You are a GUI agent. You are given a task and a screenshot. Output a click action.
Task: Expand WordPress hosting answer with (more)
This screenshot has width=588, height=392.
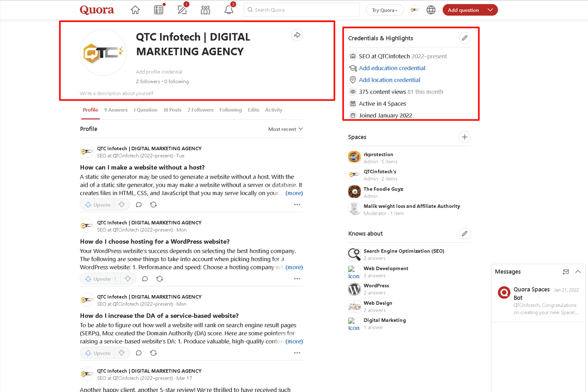(294, 267)
